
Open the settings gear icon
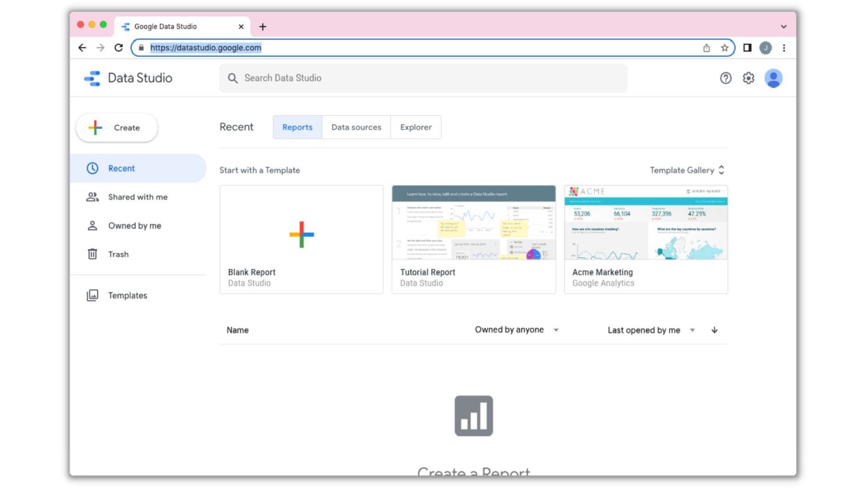point(748,79)
